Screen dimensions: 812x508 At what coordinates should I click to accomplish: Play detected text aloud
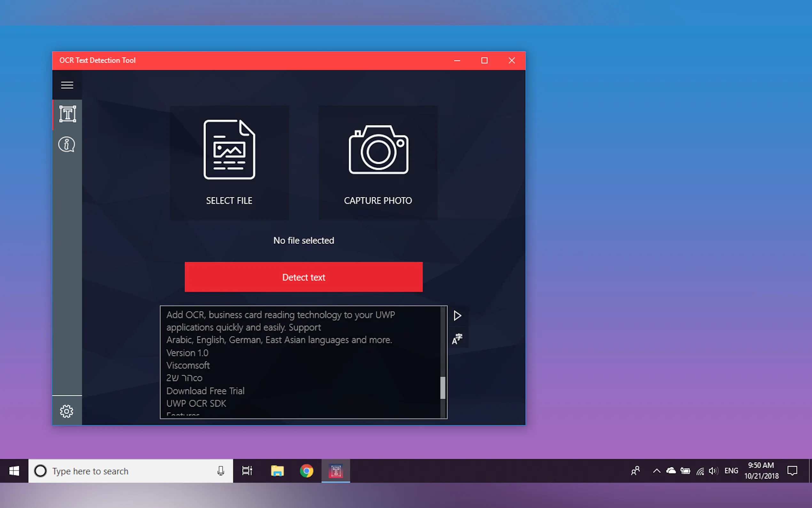point(457,315)
